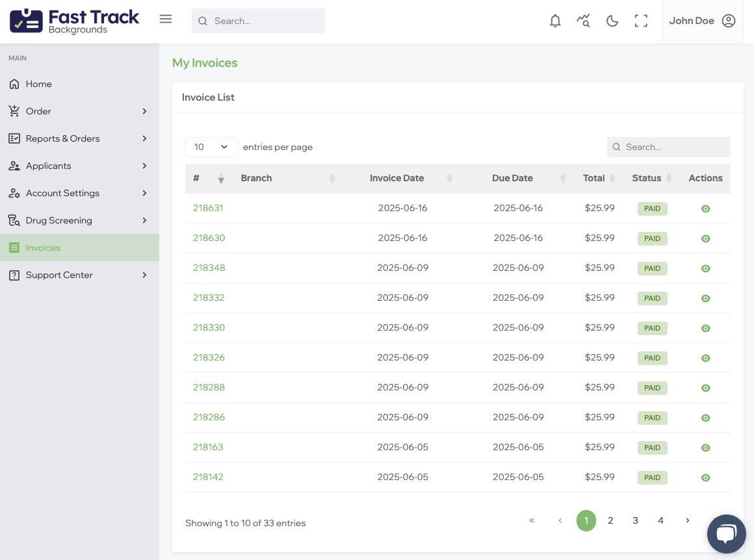
Task: Open the entries per page dropdown
Action: coord(211,147)
